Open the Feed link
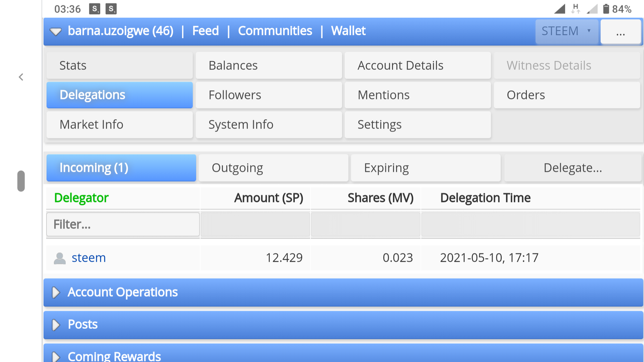Viewport: 644px width, 362px height. tap(206, 31)
